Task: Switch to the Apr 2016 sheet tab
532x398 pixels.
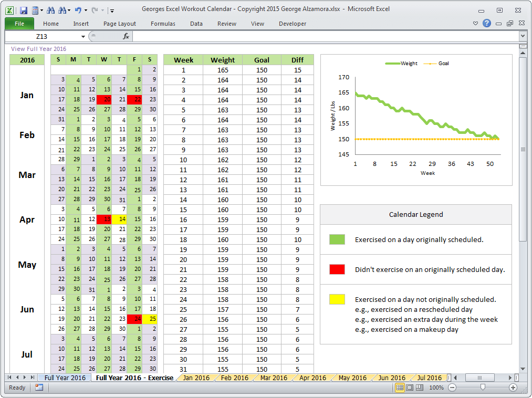Action: 312,378
